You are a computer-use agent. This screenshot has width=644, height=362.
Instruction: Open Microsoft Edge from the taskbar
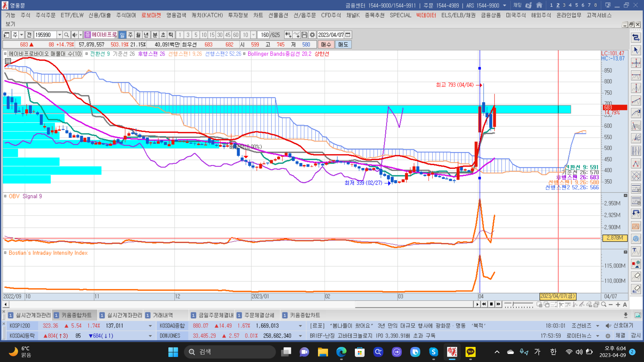341,352
